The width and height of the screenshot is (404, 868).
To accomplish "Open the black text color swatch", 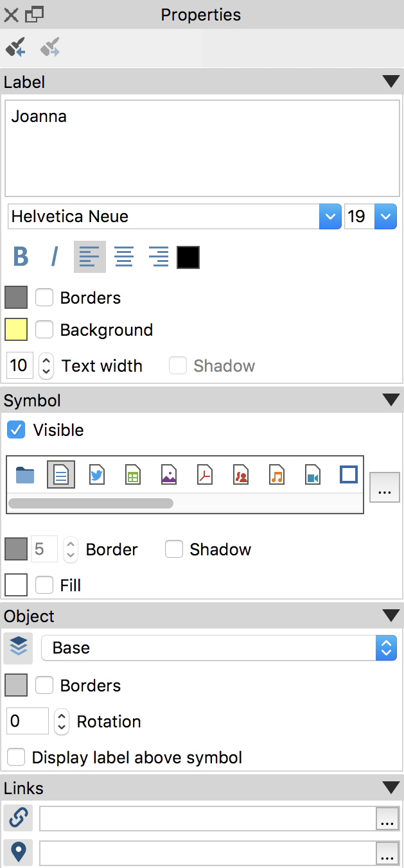I will pos(188,257).
